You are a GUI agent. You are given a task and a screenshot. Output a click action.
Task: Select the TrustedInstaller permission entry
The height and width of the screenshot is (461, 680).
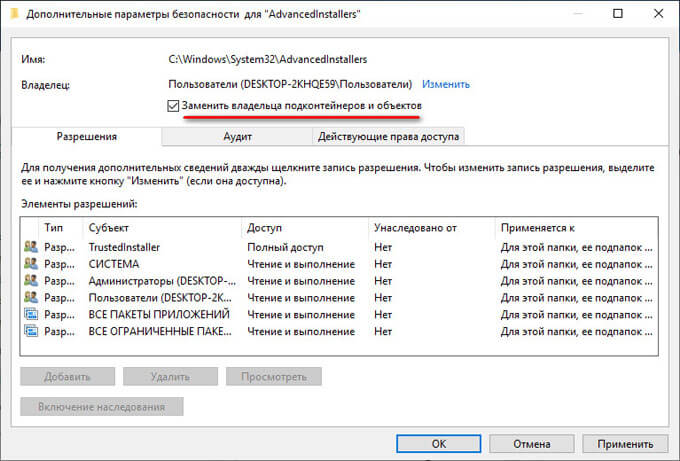(x=339, y=247)
